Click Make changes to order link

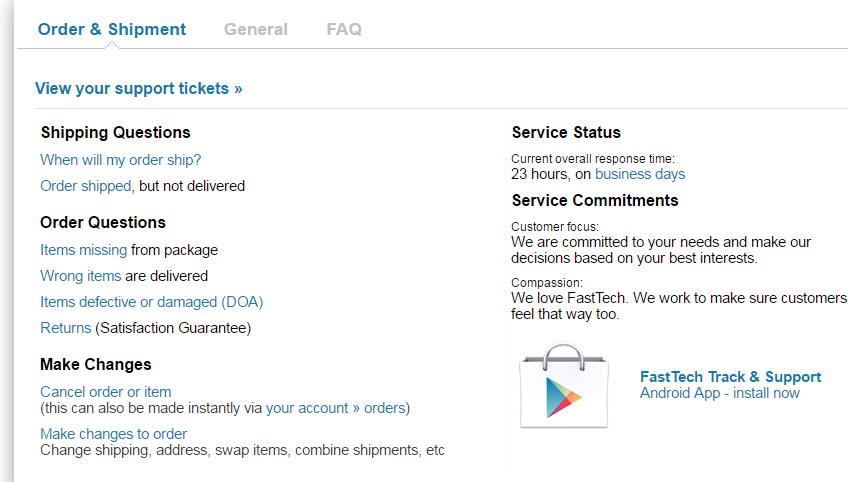[x=114, y=434]
